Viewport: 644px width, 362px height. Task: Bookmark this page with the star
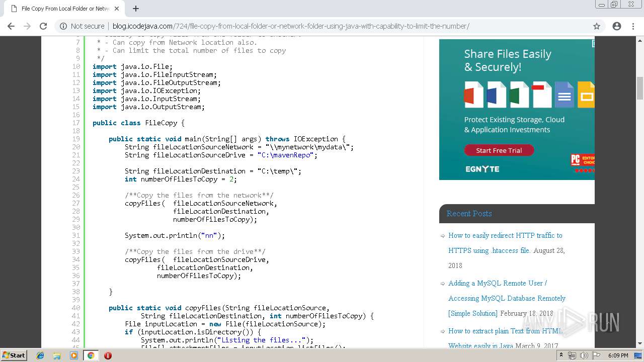(597, 26)
